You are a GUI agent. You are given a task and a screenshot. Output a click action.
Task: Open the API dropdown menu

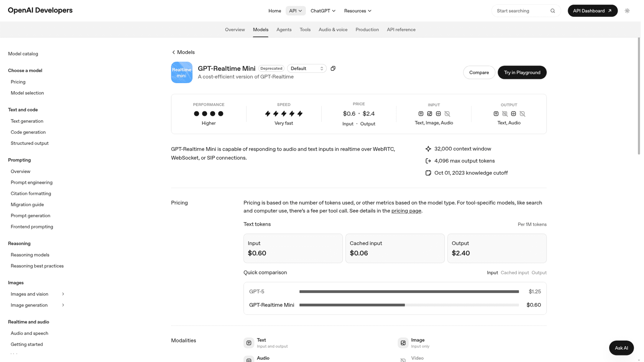(x=296, y=11)
